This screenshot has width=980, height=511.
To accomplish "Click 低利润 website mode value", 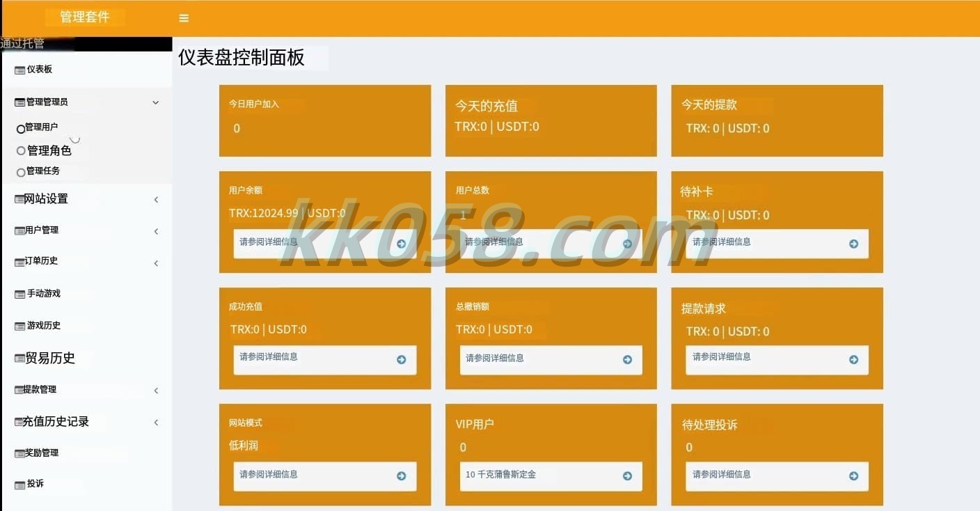I will [244, 445].
